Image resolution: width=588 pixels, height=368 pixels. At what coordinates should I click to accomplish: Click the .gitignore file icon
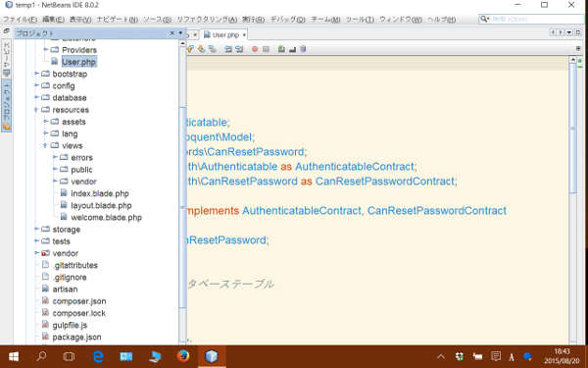pyautogui.click(x=45, y=277)
